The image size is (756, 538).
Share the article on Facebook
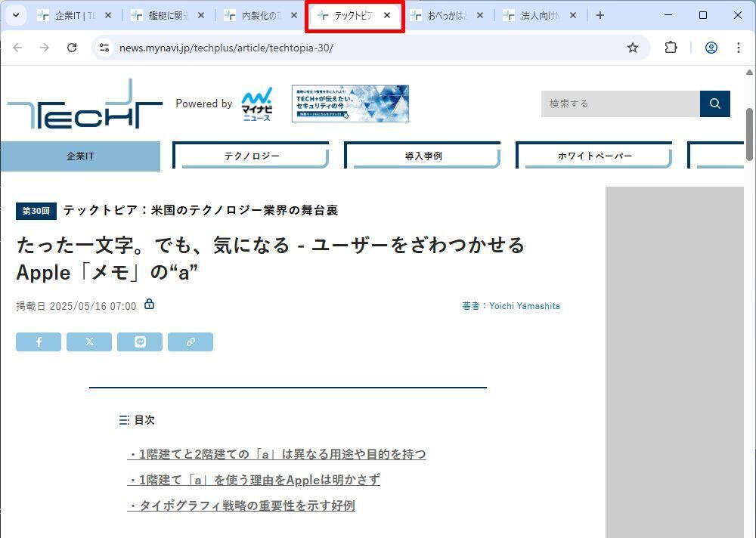tap(39, 342)
